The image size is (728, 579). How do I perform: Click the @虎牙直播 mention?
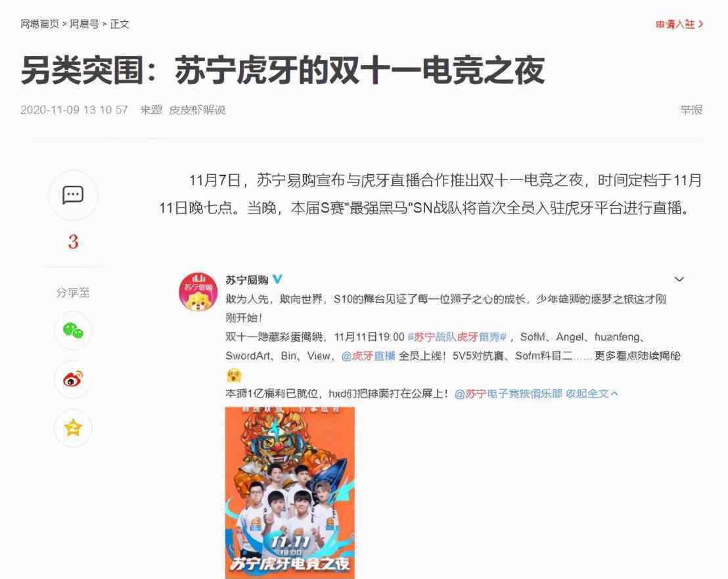point(368,356)
